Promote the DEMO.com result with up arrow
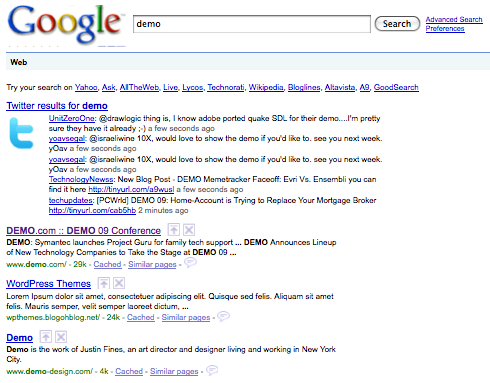This screenshot has width=490, height=383. pos(174,230)
